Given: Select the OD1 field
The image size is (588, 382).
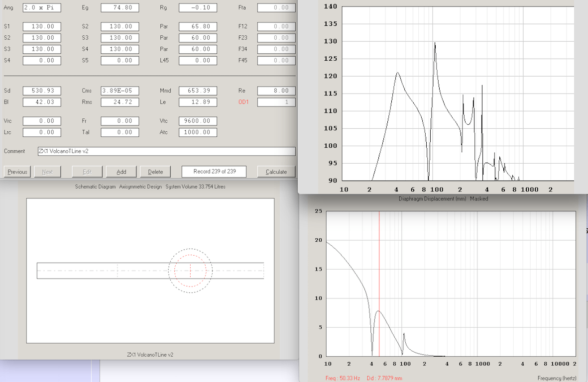Looking at the screenshot, I should click(x=276, y=102).
